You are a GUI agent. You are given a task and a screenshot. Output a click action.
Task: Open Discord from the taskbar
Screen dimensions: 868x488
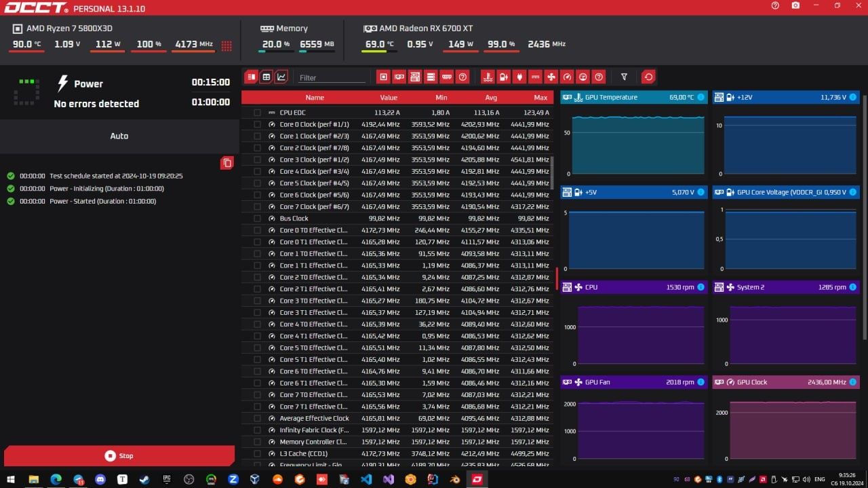100,479
